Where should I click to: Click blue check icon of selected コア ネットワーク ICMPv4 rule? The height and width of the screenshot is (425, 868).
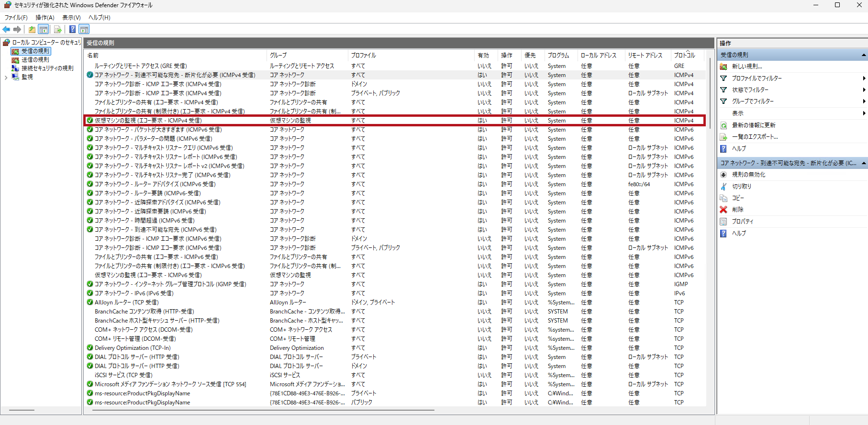(89, 75)
